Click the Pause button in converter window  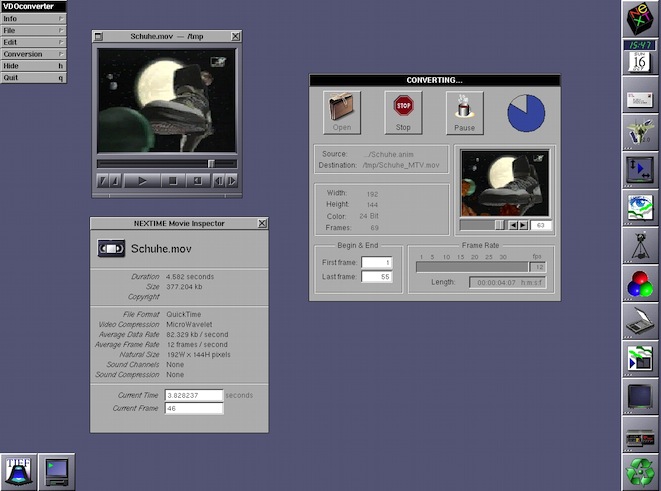465,113
